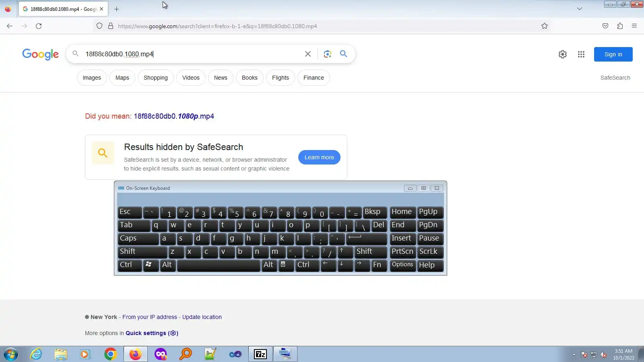The width and height of the screenshot is (644, 362).
Task: Click the Update location link
Action: (x=202, y=317)
